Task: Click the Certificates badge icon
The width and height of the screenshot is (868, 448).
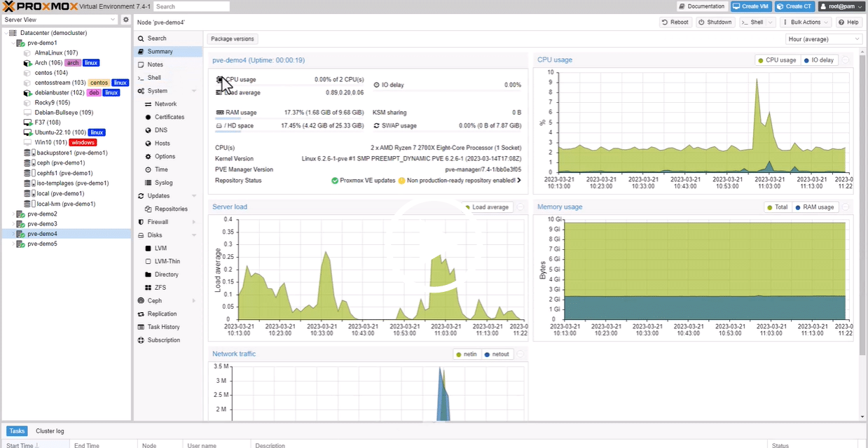Action: click(x=148, y=117)
